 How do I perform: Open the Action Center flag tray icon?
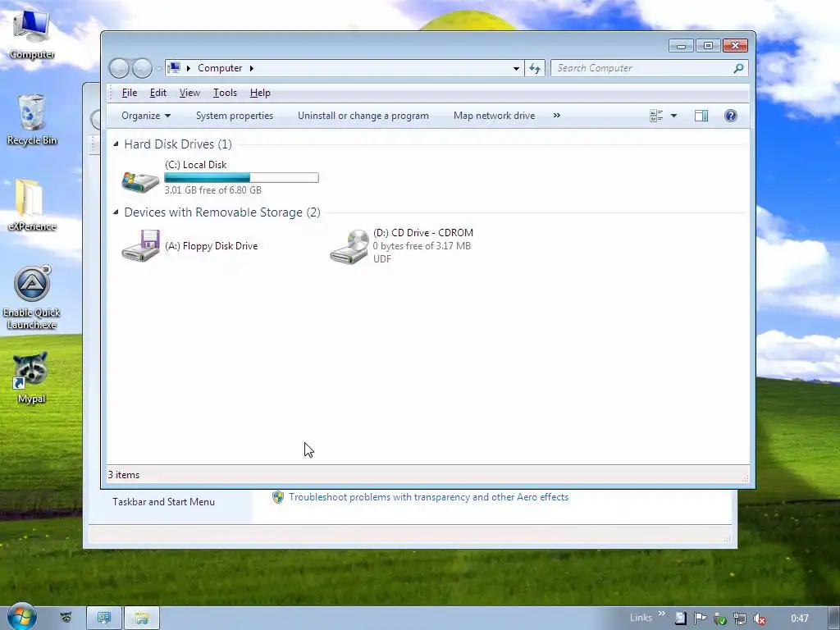point(700,619)
